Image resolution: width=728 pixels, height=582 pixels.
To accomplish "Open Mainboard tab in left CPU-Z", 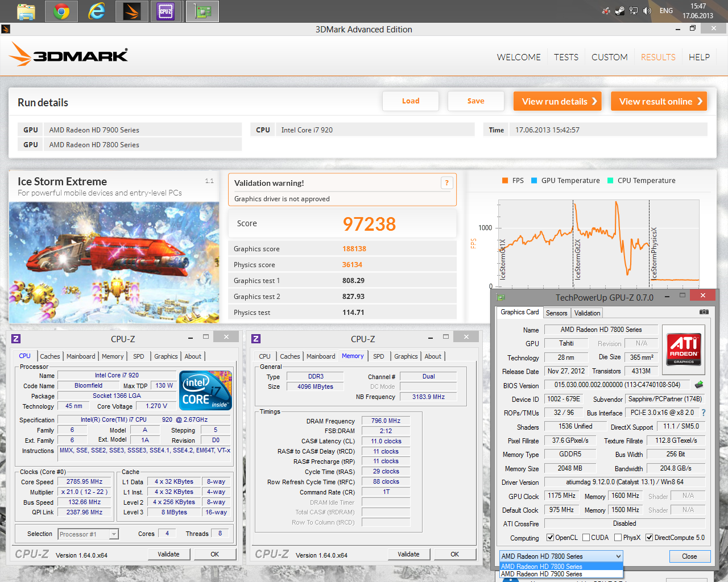I will (x=81, y=356).
